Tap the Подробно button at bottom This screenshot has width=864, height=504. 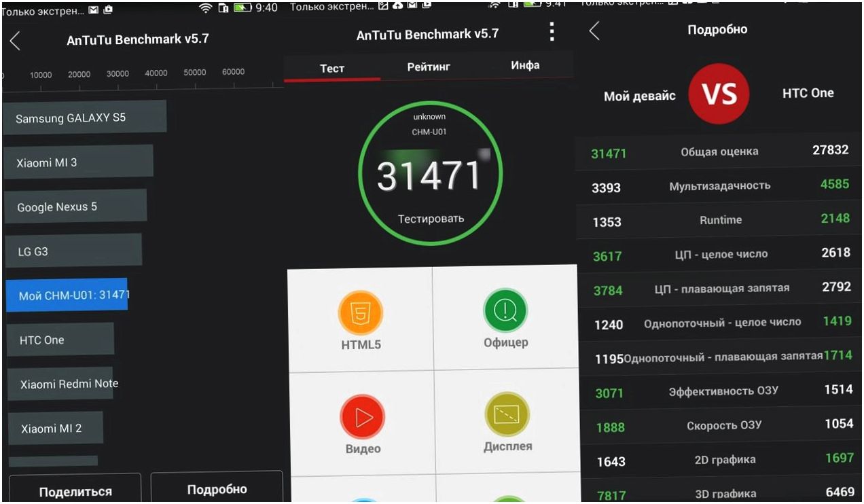[x=217, y=488]
